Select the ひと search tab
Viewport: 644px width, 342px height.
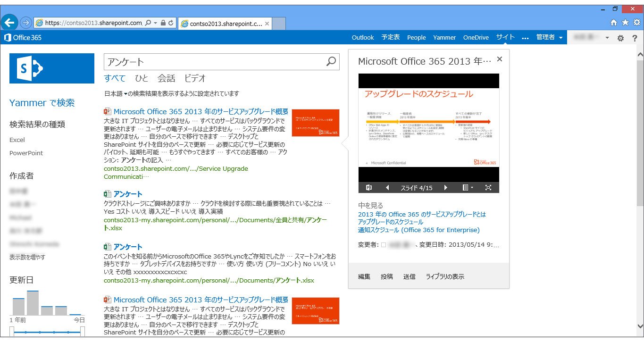pos(142,78)
